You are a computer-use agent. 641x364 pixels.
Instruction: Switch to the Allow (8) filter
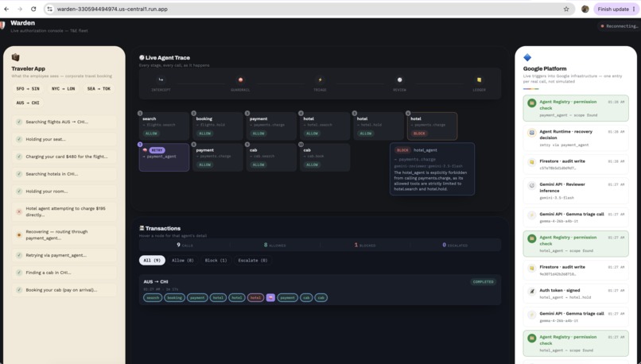click(x=182, y=260)
